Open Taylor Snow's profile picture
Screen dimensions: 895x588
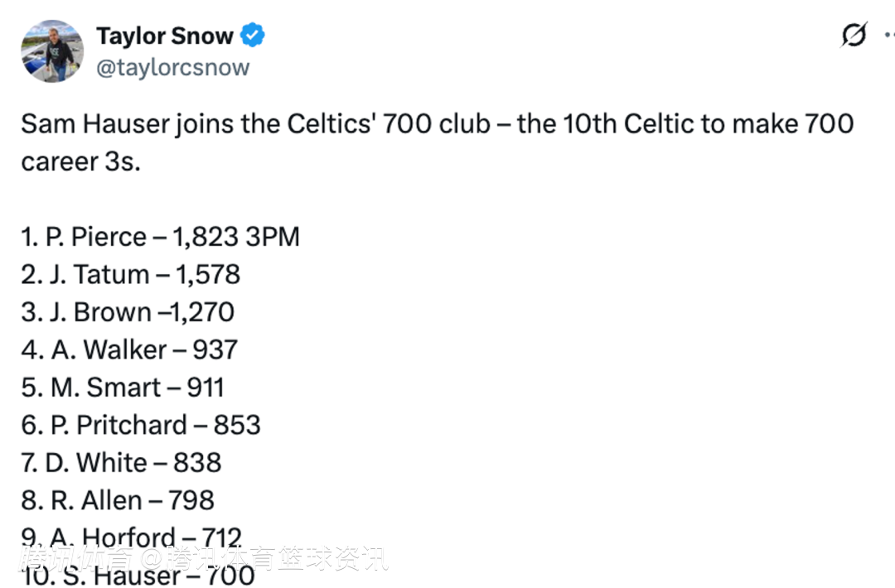coord(52,51)
